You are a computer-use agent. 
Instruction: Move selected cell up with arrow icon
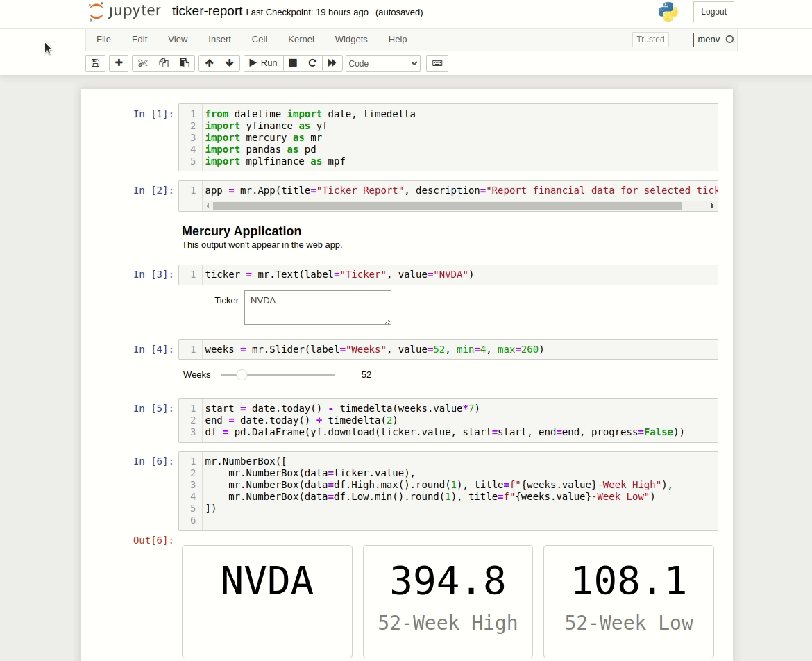point(209,63)
